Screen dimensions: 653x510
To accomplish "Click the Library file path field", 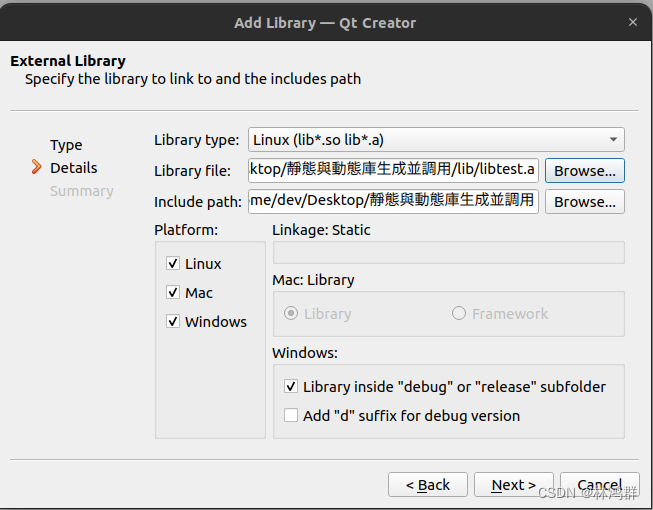I will click(393, 170).
